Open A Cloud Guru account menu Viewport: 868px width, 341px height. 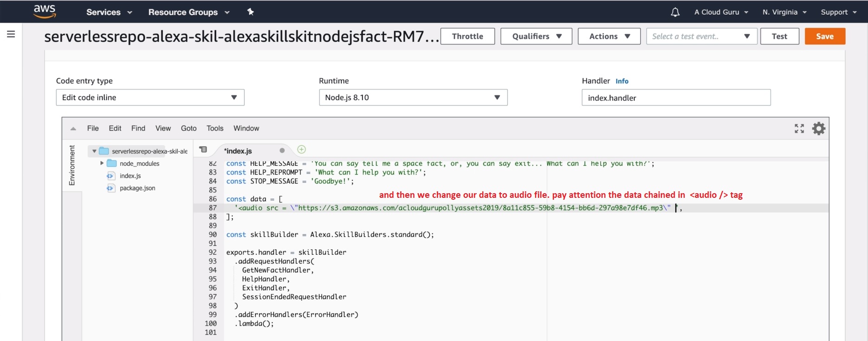pyautogui.click(x=721, y=12)
